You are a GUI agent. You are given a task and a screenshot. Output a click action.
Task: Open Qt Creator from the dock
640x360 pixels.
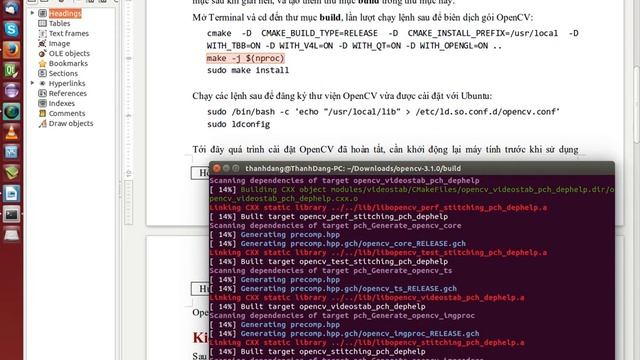point(11,71)
